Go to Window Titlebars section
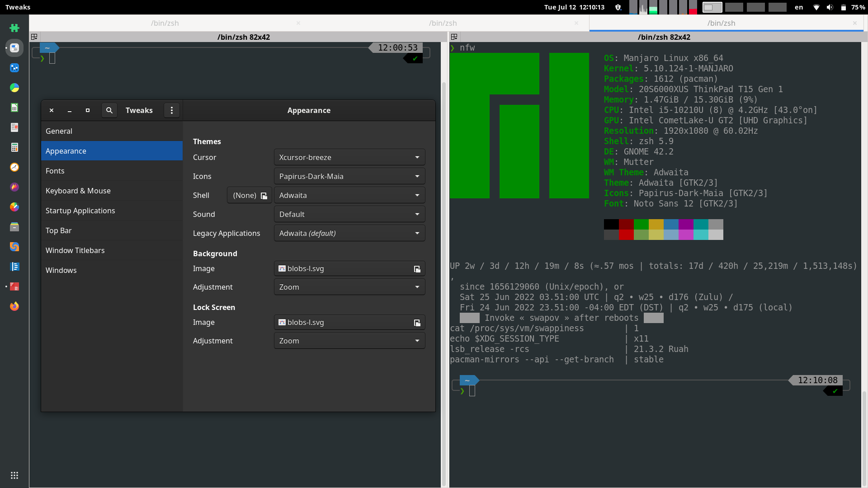This screenshot has width=868, height=488. (75, 250)
